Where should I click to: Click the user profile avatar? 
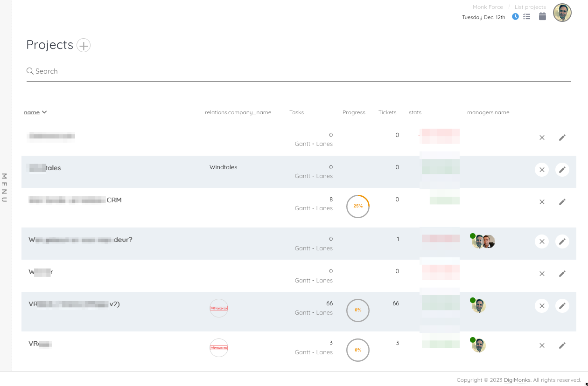(562, 13)
